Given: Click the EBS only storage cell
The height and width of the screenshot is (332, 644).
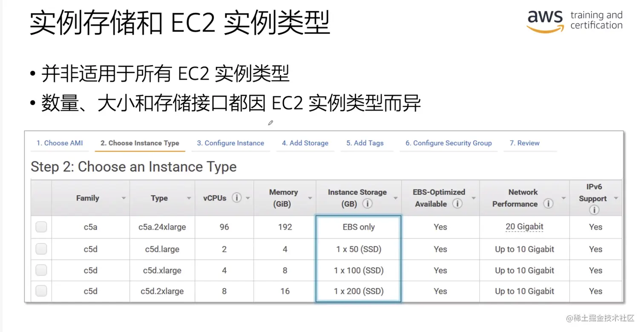Looking at the screenshot, I should click(359, 227).
